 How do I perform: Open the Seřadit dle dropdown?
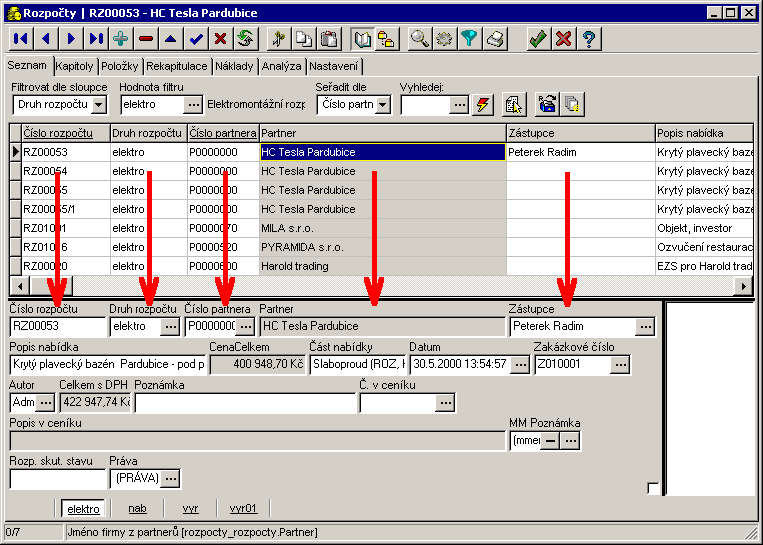point(382,105)
